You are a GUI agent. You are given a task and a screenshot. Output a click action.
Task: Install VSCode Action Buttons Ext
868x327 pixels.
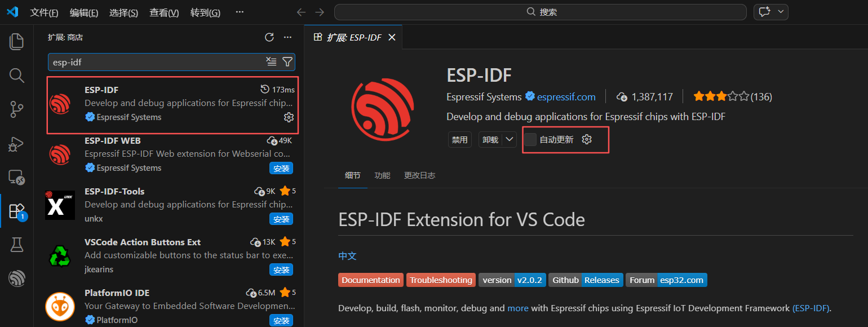pyautogui.click(x=281, y=269)
